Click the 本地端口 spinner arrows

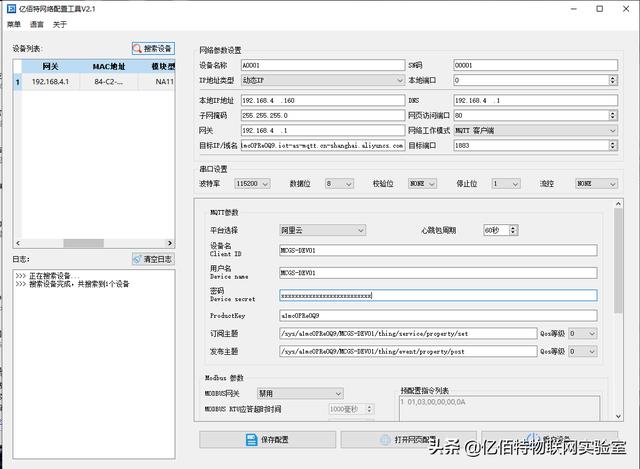613,80
